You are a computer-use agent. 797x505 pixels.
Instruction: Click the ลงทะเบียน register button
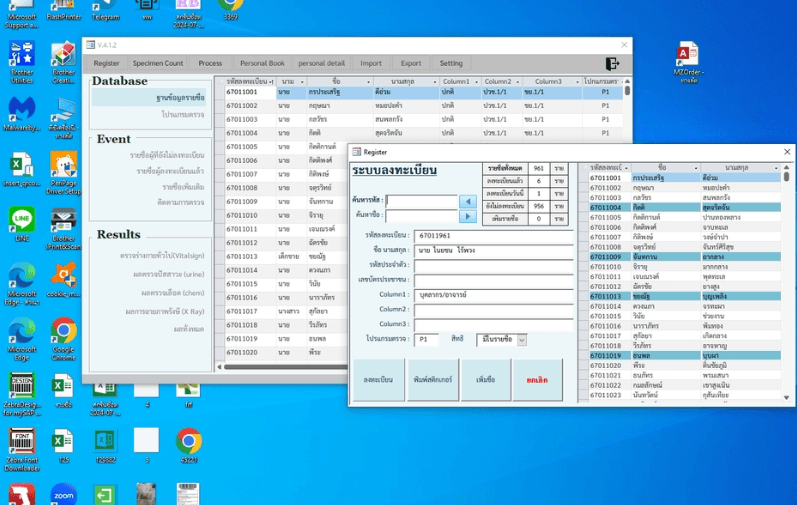click(379, 380)
